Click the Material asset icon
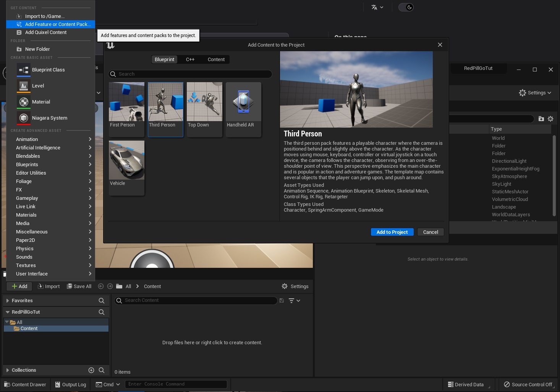Image resolution: width=560 pixels, height=392 pixels. pyautogui.click(x=24, y=102)
